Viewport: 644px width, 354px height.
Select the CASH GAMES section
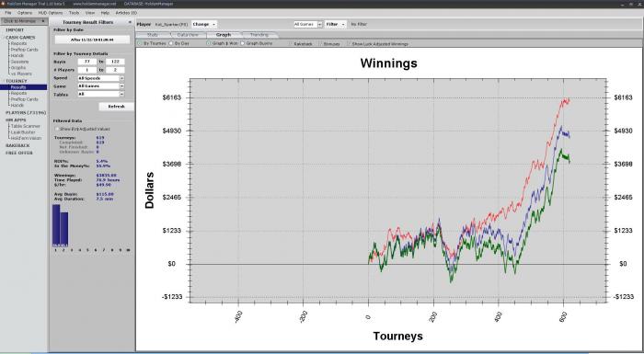20,38
